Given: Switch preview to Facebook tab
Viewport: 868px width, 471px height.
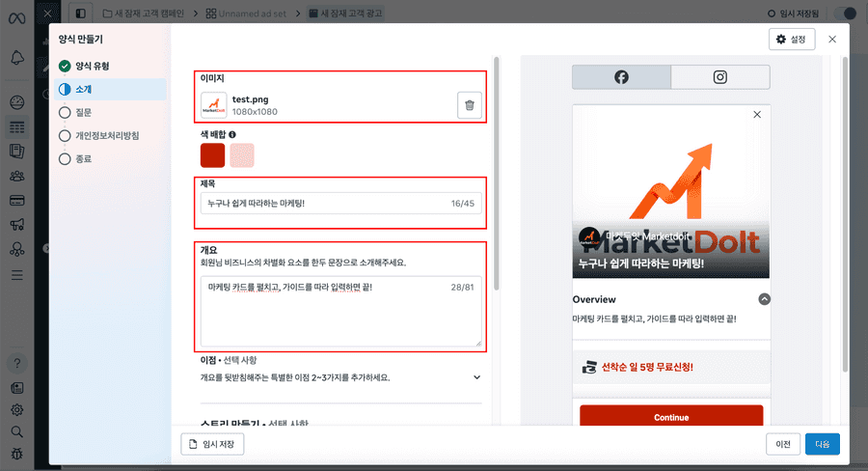Looking at the screenshot, I should pyautogui.click(x=622, y=77).
